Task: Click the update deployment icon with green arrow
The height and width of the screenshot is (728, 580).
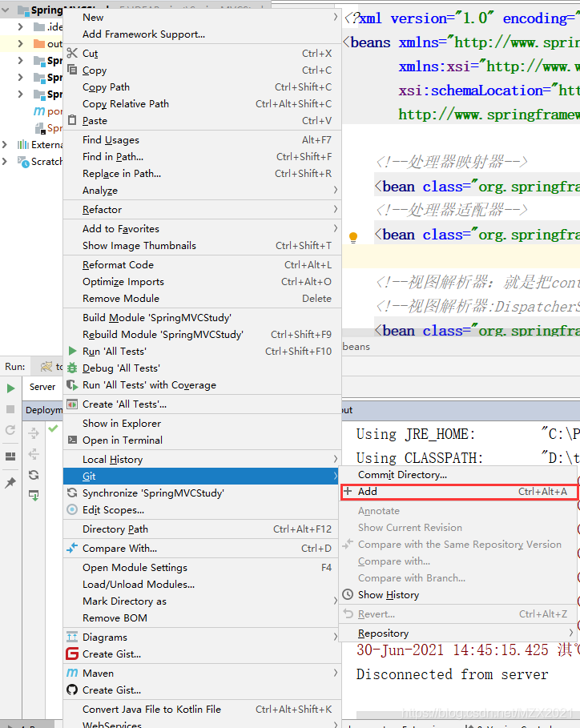Action: coord(34,496)
